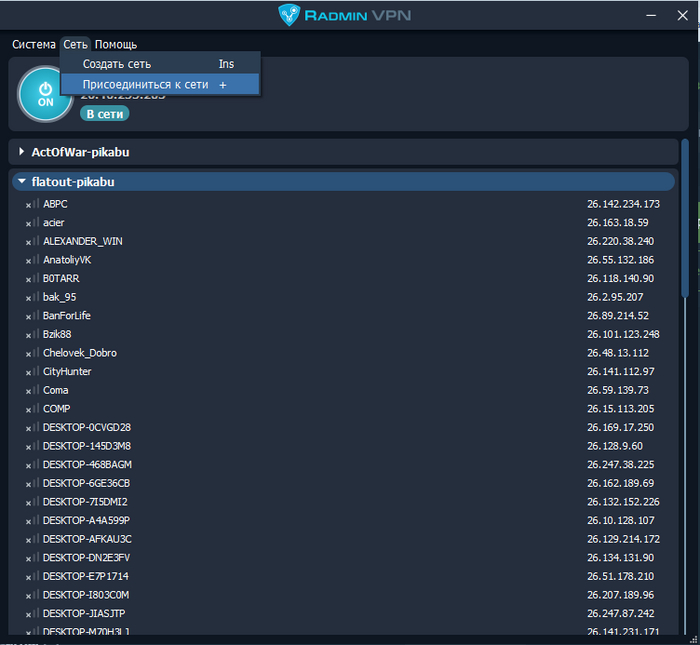The height and width of the screenshot is (645, 700).
Task: Open the Помощь menu
Action: (x=116, y=44)
